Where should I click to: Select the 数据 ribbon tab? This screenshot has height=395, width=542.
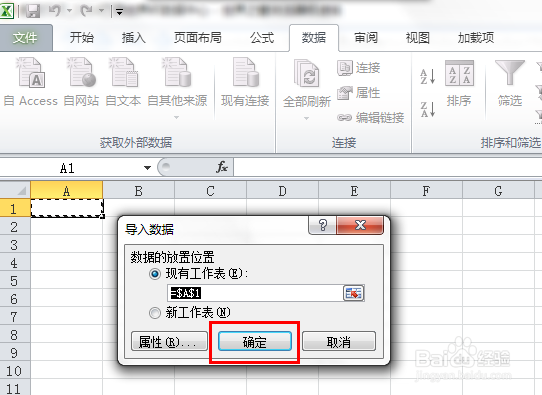314,37
